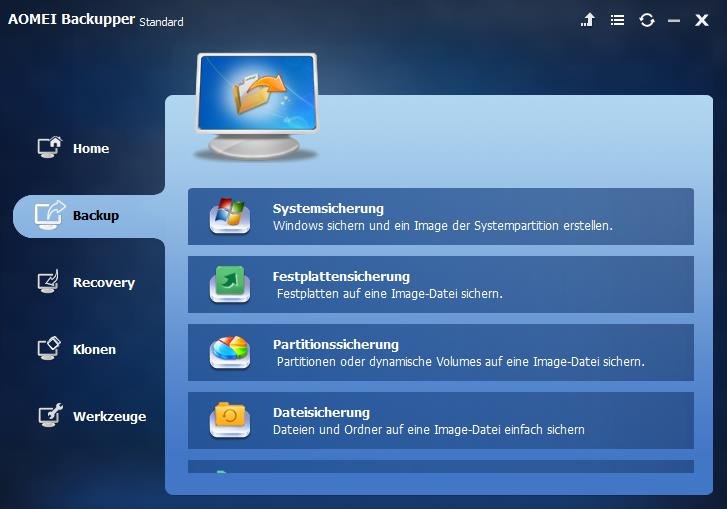Click the text 'Dateien und Ordner auf eine Image-Datei einfach sichern'
Viewport: 727px width, 509px height.
point(429,430)
